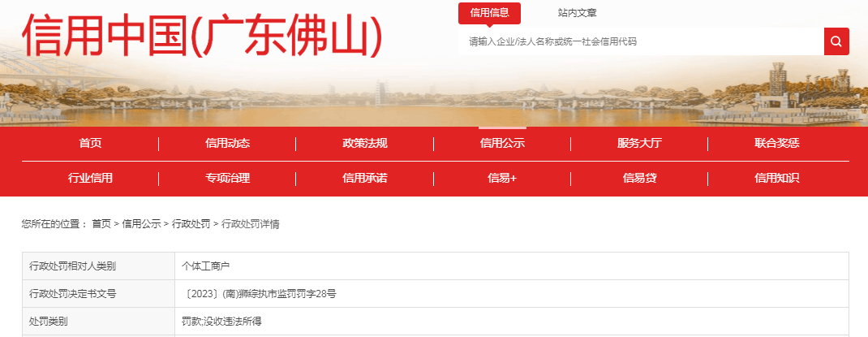
Task: Click the 信用公示 breadcrumb link
Action: [141, 223]
